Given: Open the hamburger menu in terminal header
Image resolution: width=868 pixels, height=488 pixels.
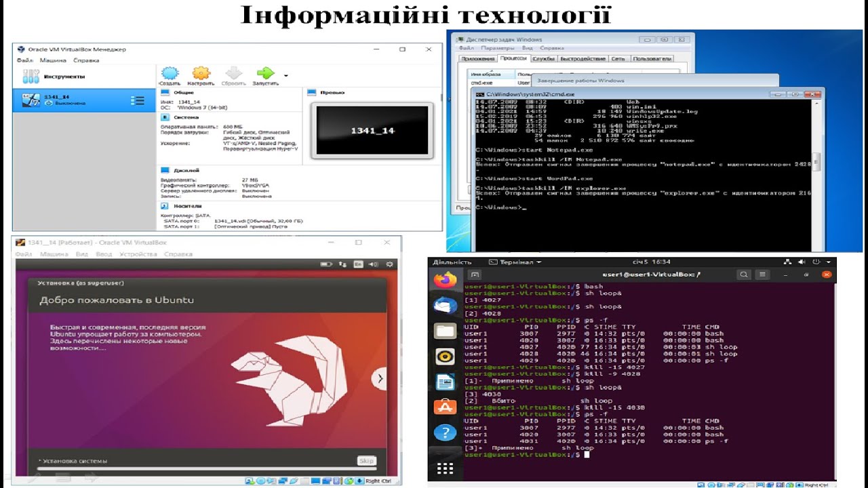Looking at the screenshot, I should (764, 274).
